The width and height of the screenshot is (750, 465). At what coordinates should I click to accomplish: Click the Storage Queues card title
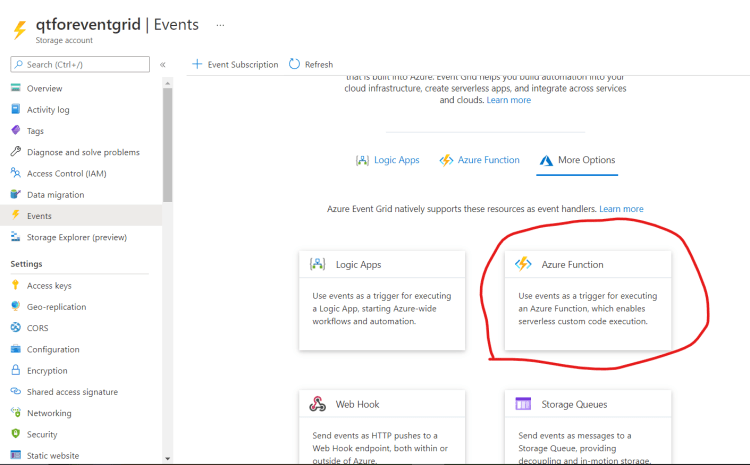pos(574,404)
